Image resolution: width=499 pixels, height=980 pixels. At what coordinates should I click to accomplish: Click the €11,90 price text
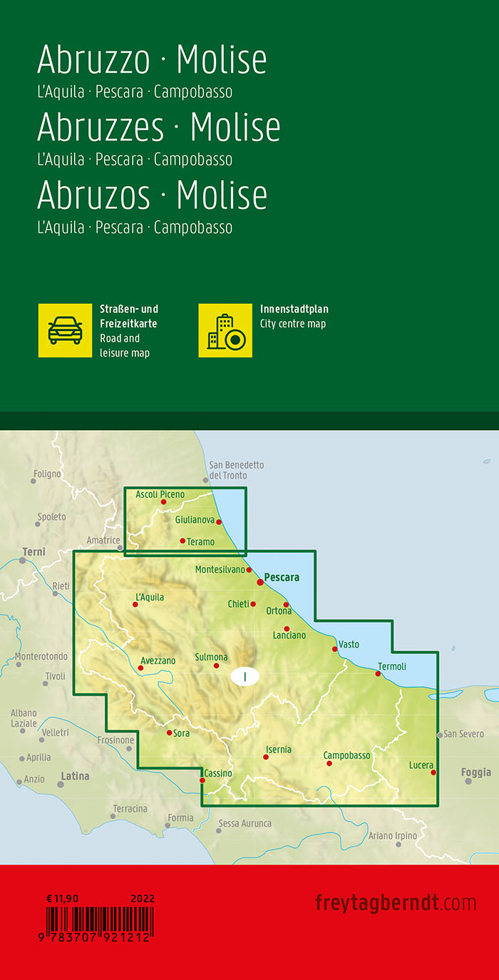[63, 899]
